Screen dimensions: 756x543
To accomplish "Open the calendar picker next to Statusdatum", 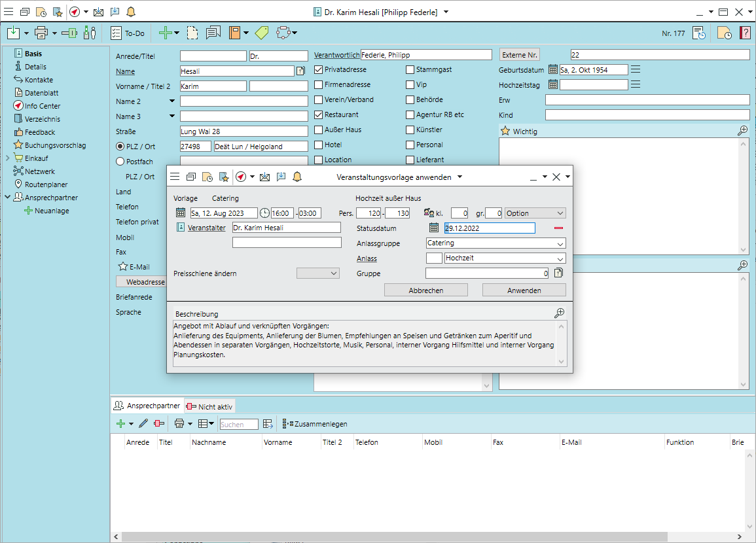I will [433, 228].
